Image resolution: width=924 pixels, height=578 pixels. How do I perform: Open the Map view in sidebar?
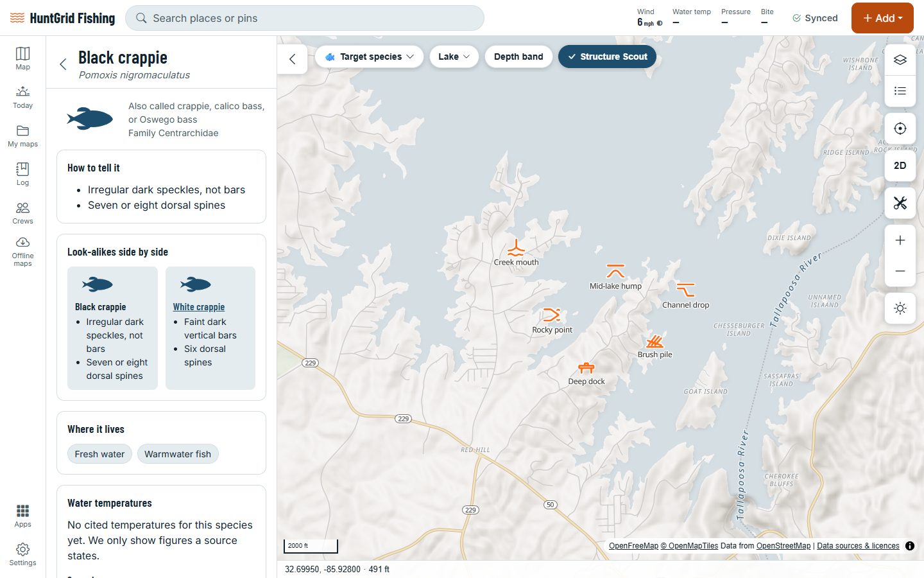click(x=22, y=58)
